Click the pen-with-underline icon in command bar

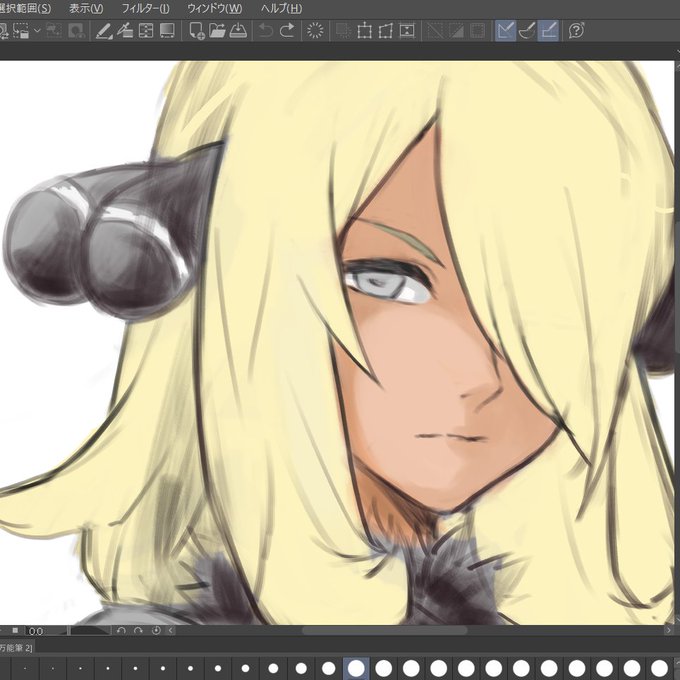104,31
